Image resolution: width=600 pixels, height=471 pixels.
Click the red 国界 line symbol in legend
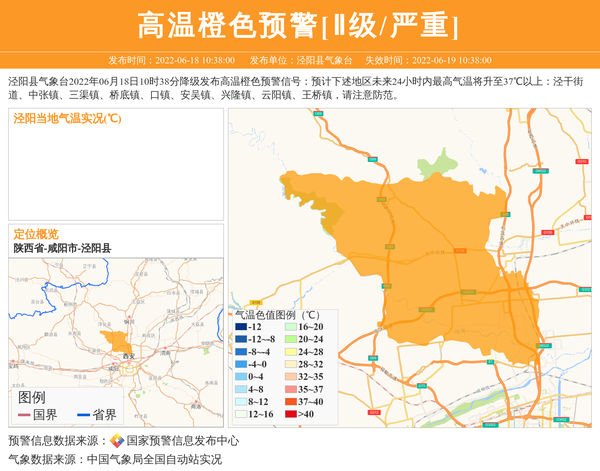[23, 415]
